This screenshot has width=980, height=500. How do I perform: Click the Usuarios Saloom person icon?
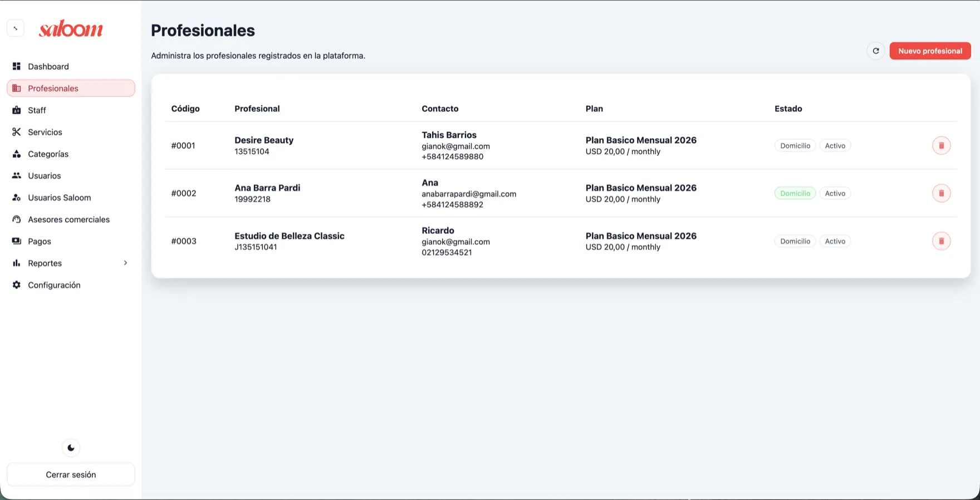click(x=17, y=198)
